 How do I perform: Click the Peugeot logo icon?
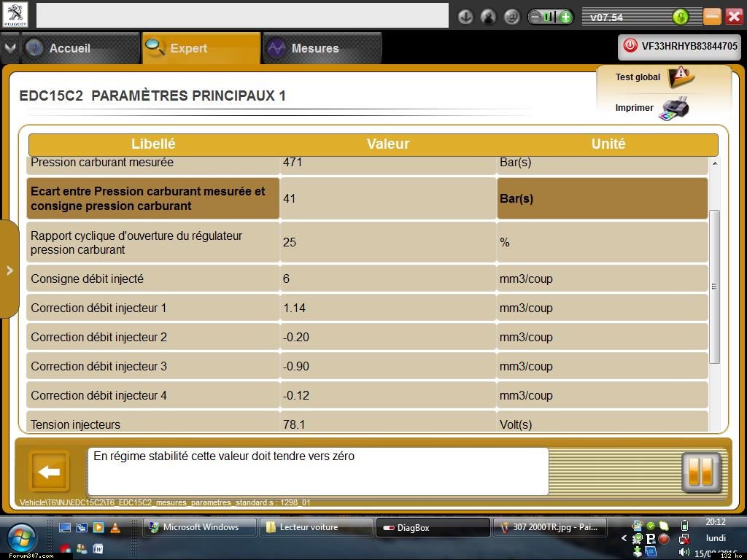pyautogui.click(x=15, y=15)
